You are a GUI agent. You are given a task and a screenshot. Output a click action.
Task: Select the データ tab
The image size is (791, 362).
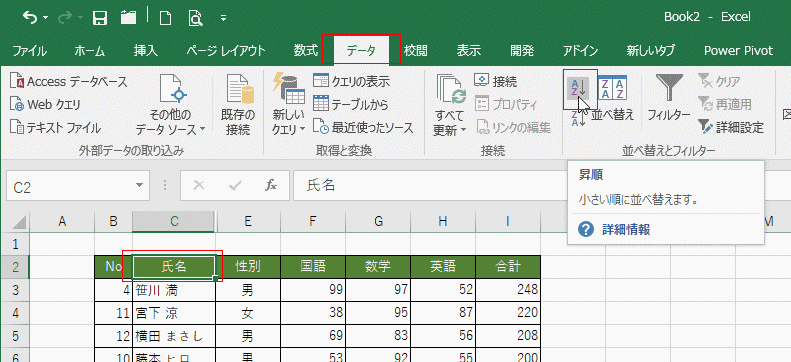click(361, 50)
